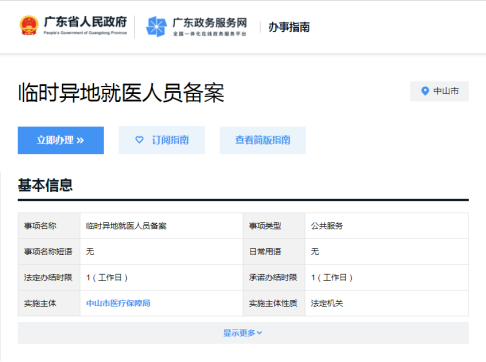The height and width of the screenshot is (362, 486).
Task: Click the 实施主体 label cell
Action: (x=49, y=303)
